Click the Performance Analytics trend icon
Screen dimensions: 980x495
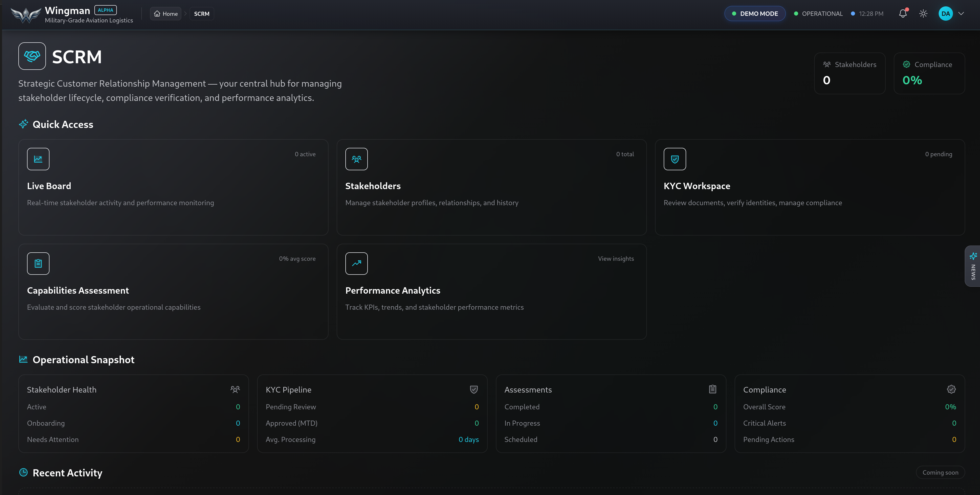coord(356,263)
